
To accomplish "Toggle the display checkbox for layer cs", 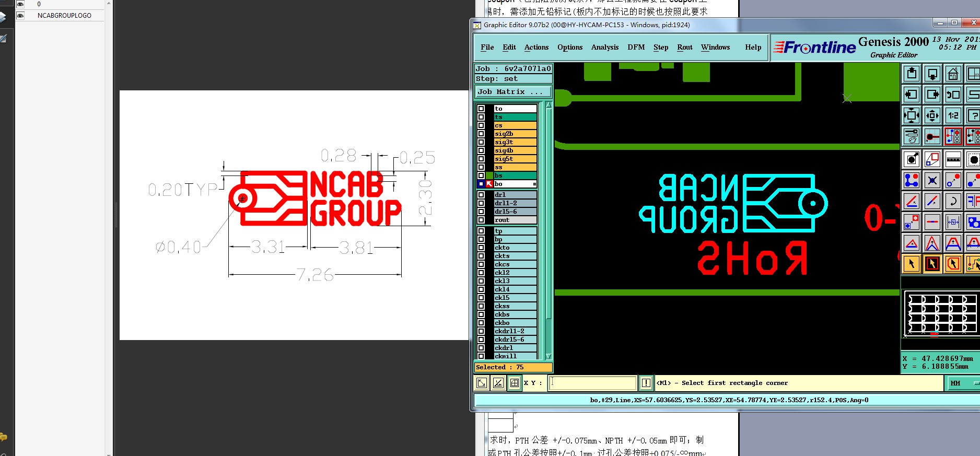I will tap(481, 125).
